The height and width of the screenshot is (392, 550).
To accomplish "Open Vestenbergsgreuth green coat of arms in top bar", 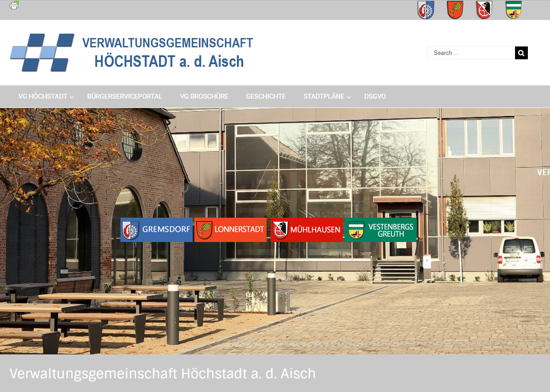I will pos(514,10).
